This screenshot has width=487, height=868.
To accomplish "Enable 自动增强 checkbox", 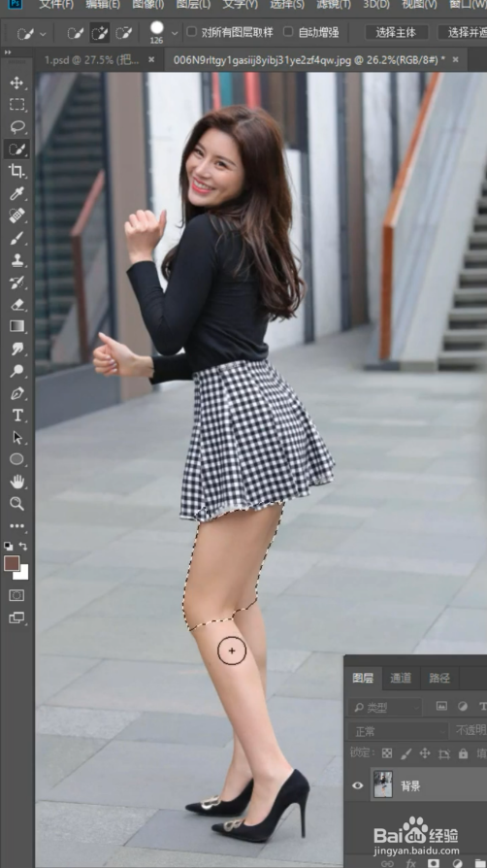I will [x=288, y=31].
